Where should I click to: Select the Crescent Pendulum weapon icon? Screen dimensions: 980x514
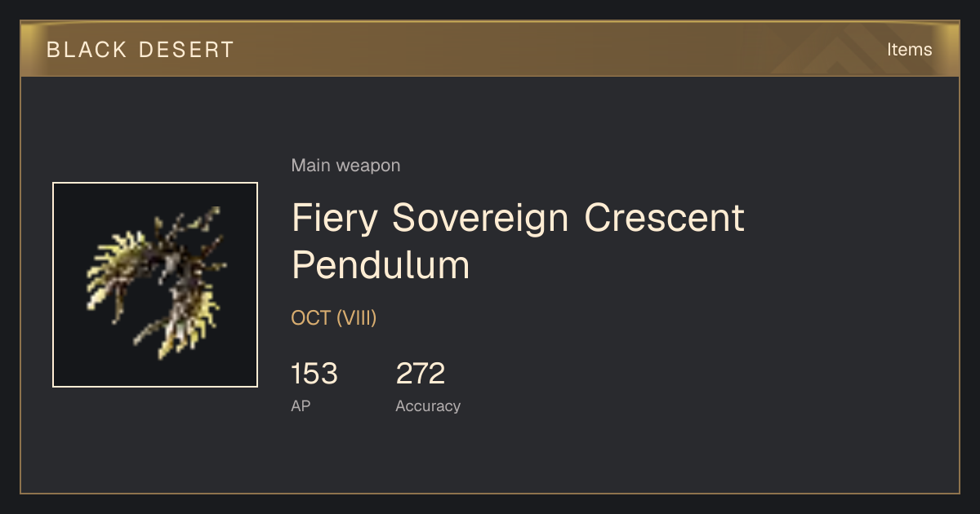click(155, 285)
